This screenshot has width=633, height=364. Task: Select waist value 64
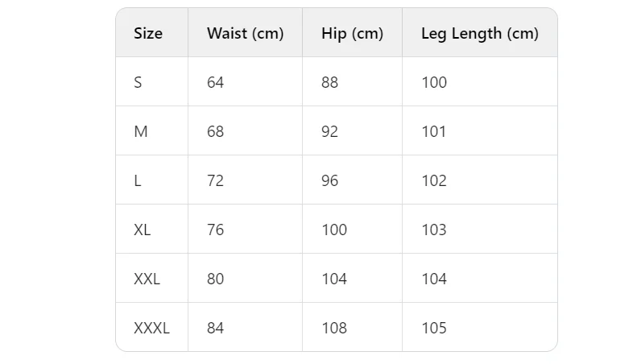(x=215, y=82)
